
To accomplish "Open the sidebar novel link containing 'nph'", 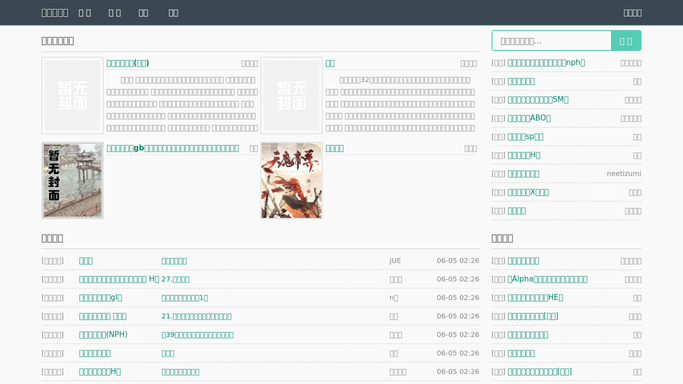I will pyautogui.click(x=546, y=63).
